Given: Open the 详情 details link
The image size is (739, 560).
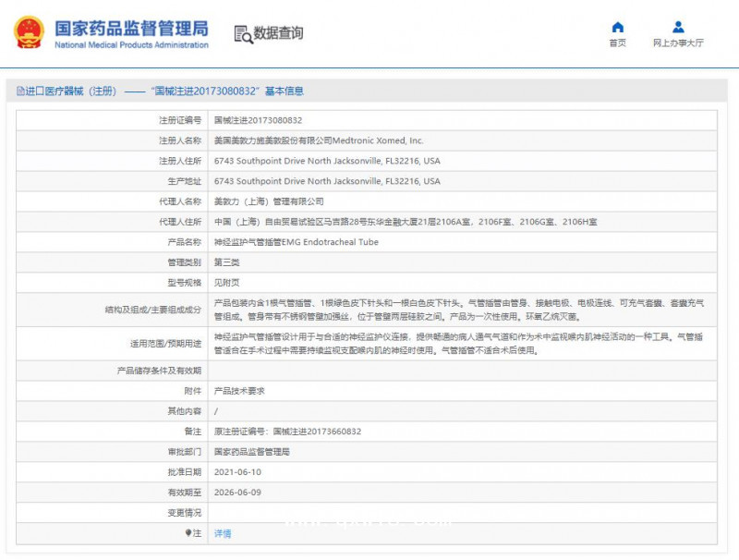Looking at the screenshot, I should (x=223, y=533).
